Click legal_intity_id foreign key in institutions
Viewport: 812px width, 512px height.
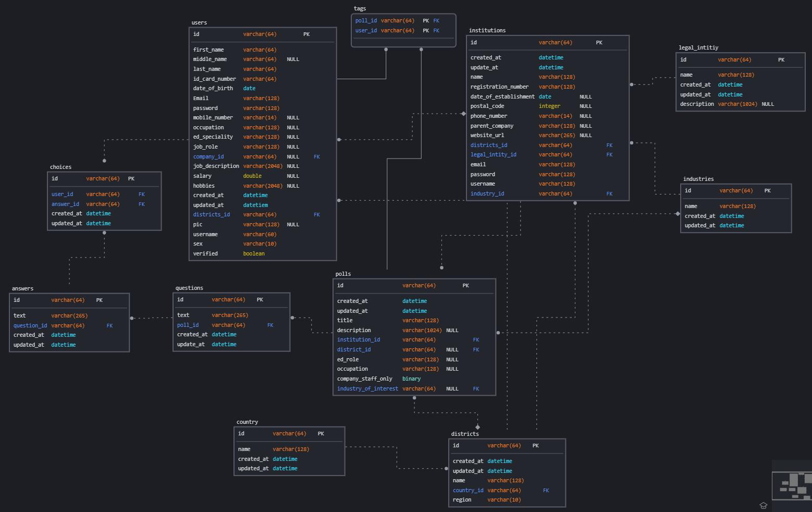click(x=547, y=155)
